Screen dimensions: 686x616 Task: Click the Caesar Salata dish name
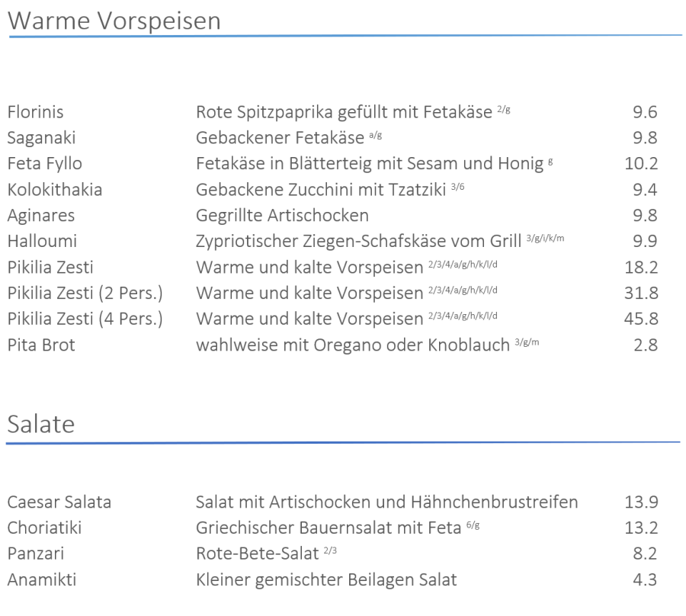[59, 502]
